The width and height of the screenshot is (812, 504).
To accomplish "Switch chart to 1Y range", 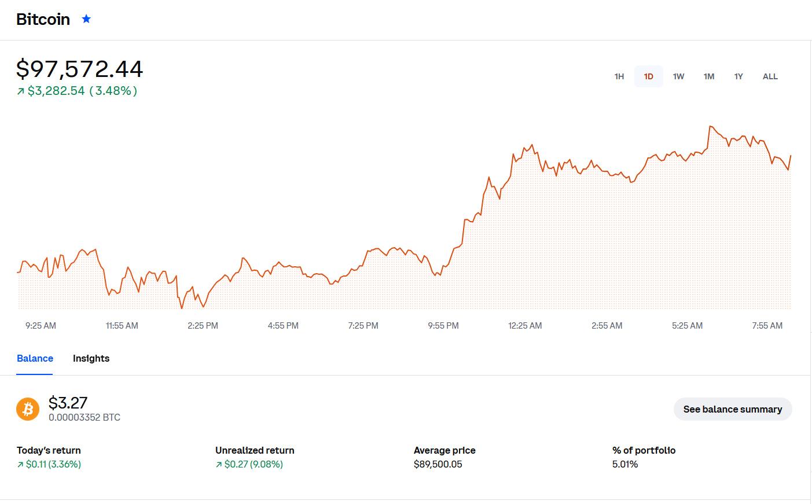I will pyautogui.click(x=738, y=76).
